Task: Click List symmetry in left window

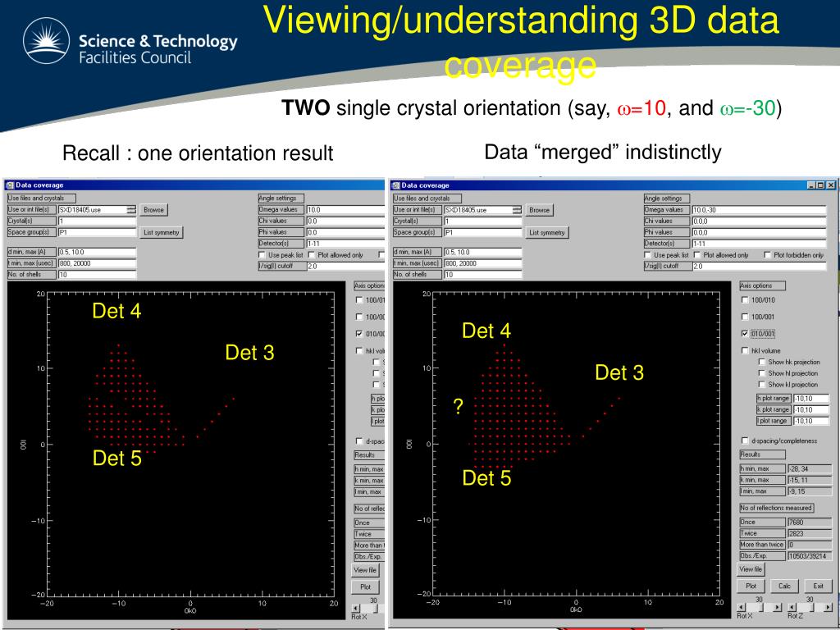Action: (162, 232)
